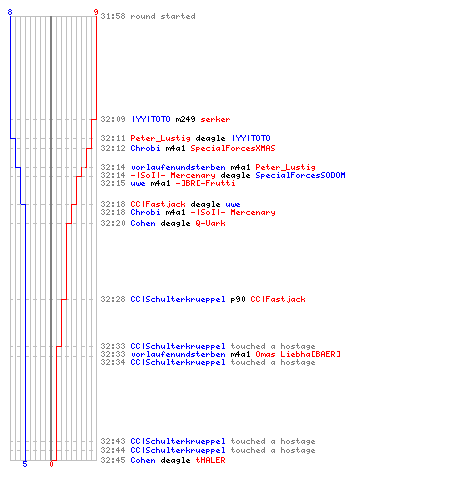Click the blue team score 8 at top
The width and height of the screenshot is (450, 500).
(10, 12)
